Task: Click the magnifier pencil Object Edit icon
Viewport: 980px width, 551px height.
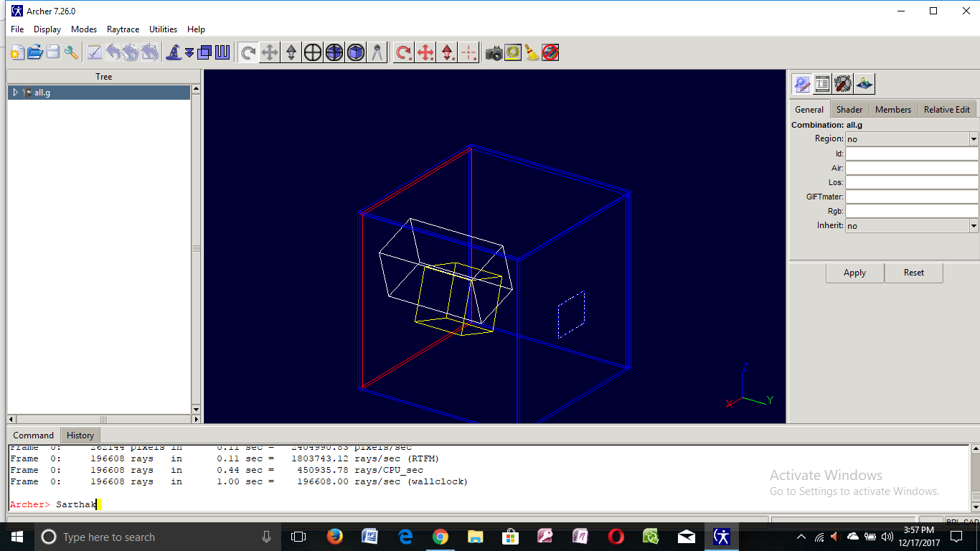Action: (x=801, y=84)
